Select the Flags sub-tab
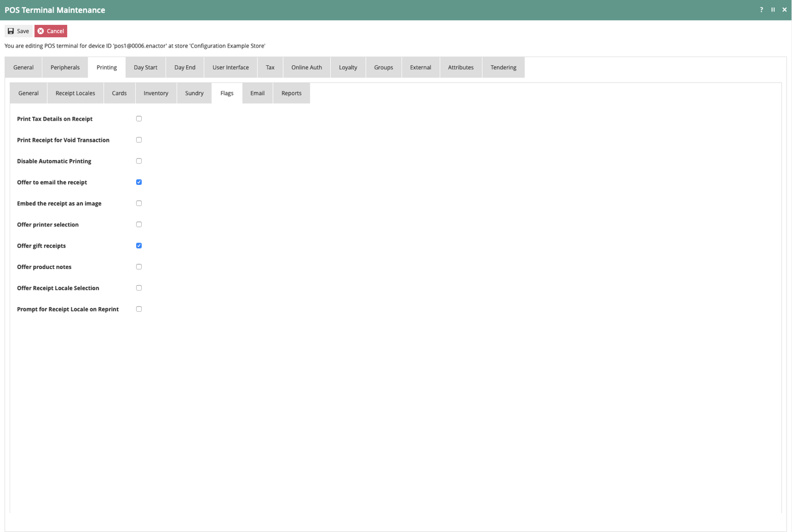 click(227, 93)
